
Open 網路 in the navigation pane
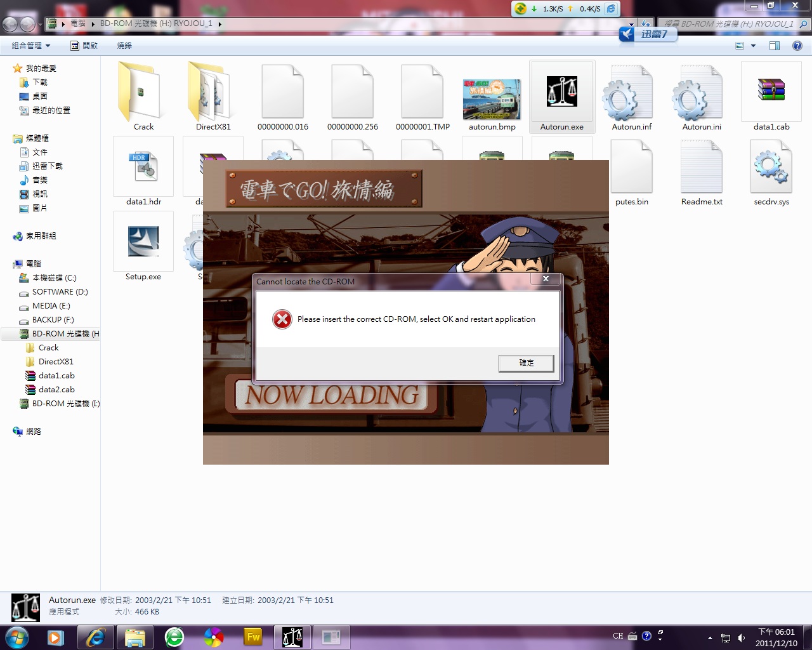pyautogui.click(x=27, y=432)
